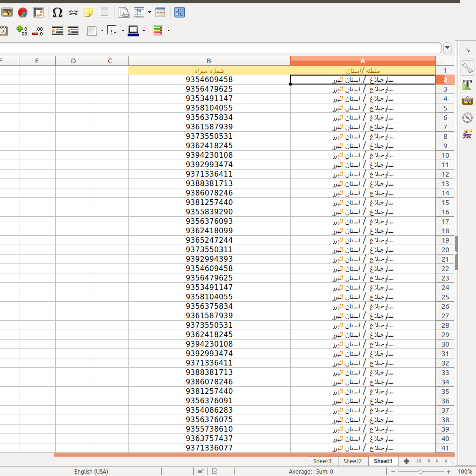Switch to the Sheet1 tab
The width and height of the screenshot is (476, 476).
[383, 461]
